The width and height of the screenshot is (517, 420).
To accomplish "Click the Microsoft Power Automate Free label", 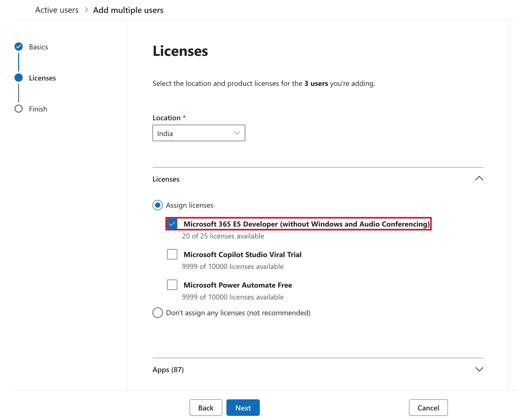I will [x=238, y=285].
